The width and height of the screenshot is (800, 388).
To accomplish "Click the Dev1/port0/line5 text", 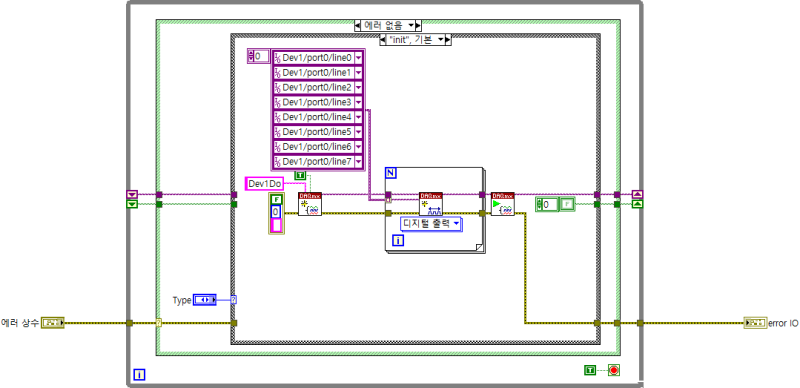I will point(317,132).
